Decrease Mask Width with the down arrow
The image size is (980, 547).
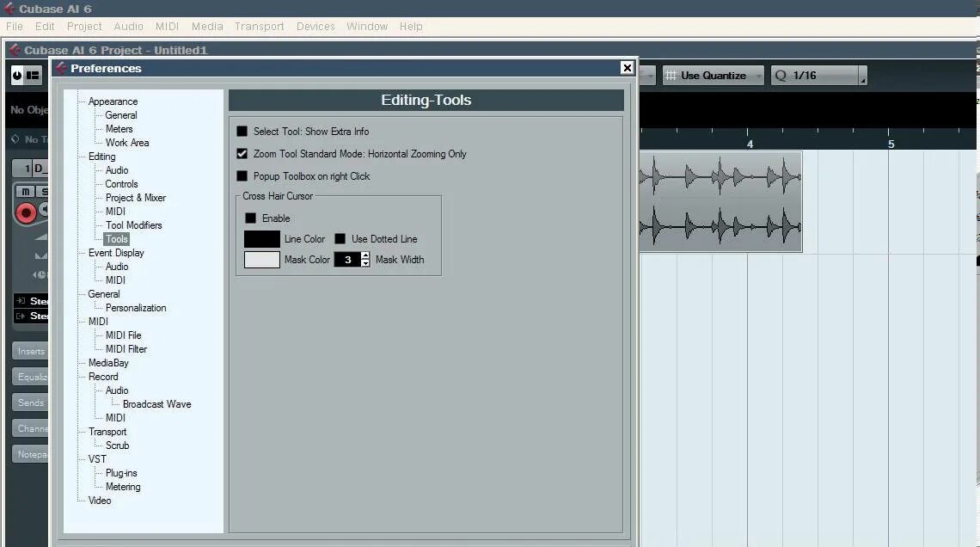point(365,263)
